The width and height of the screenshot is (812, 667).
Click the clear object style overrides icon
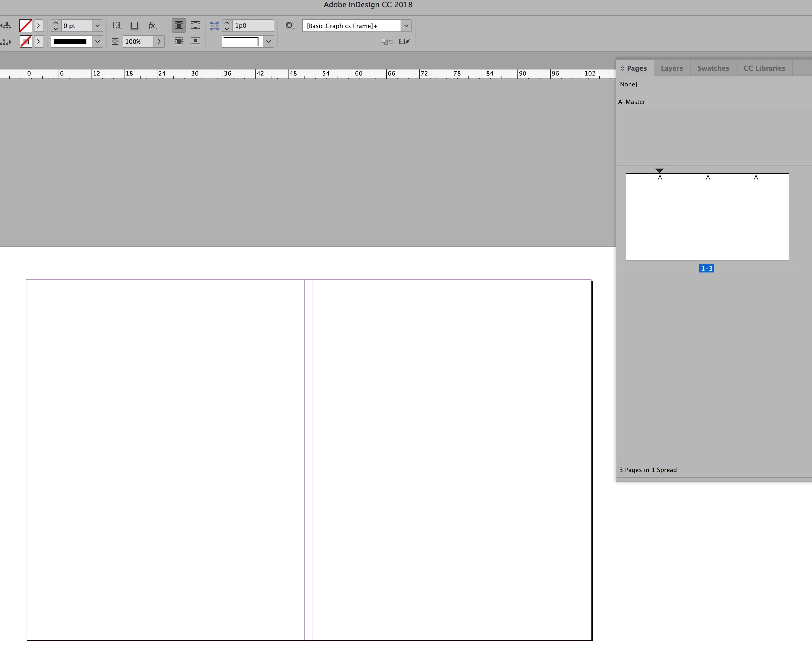pyautogui.click(x=387, y=41)
